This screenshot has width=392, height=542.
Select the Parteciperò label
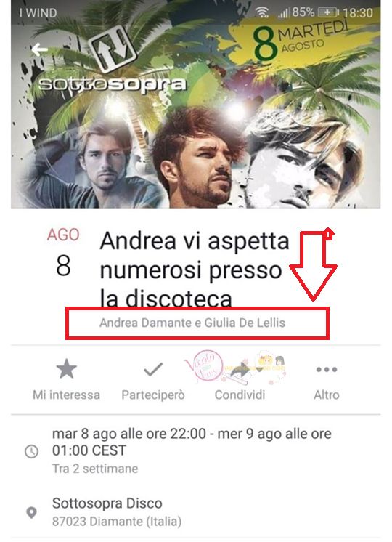[153, 395]
